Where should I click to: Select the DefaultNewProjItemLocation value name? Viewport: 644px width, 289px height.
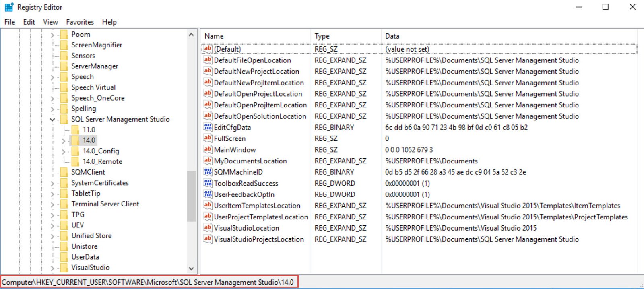(259, 83)
